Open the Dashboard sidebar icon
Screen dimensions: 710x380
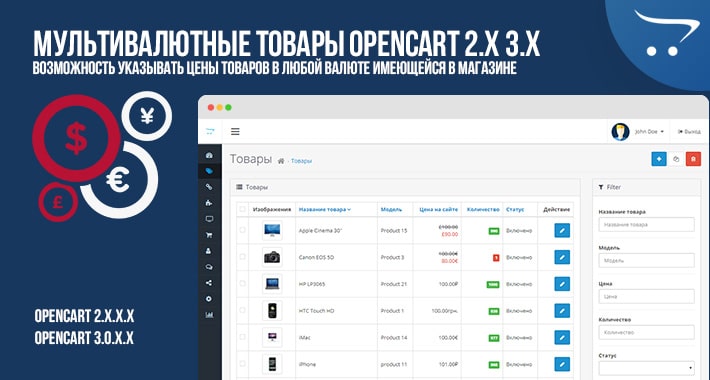tap(209, 155)
